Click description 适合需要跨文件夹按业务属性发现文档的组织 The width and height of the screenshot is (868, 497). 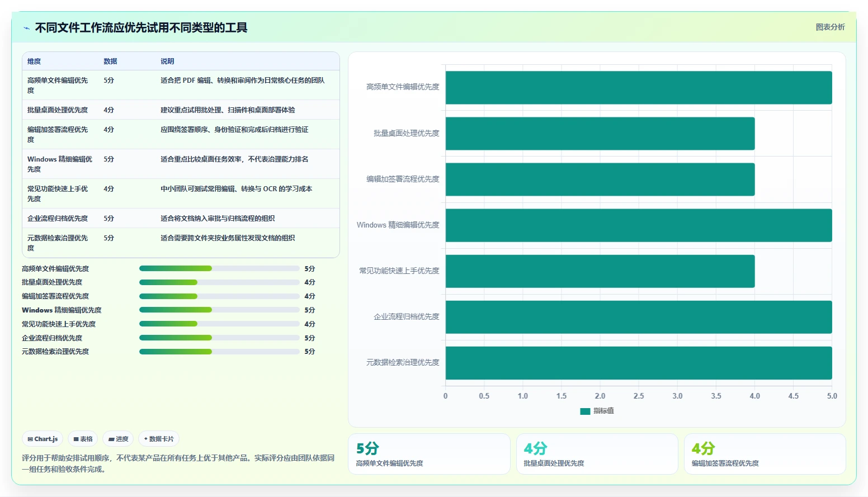tap(228, 238)
